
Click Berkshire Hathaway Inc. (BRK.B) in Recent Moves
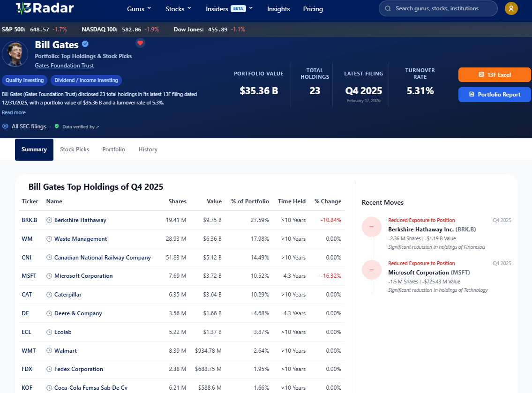click(x=432, y=230)
